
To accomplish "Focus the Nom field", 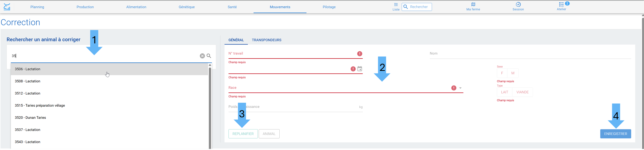I will coord(530,54).
